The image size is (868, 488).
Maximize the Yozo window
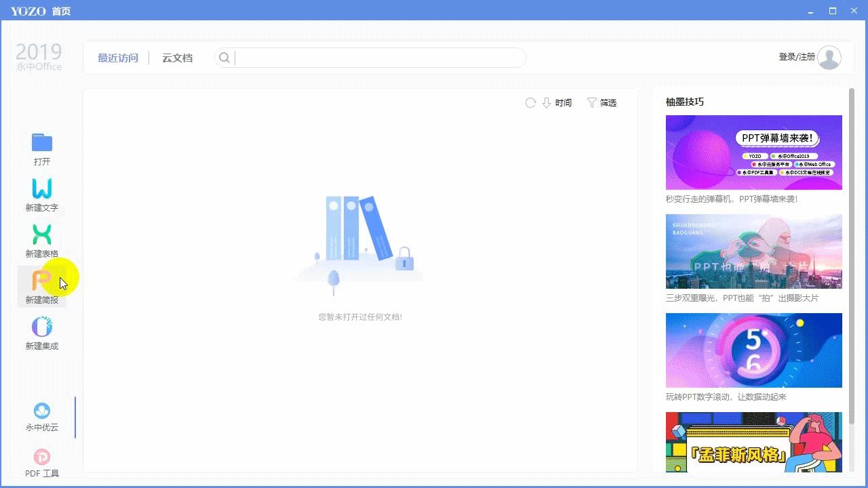pyautogui.click(x=833, y=11)
